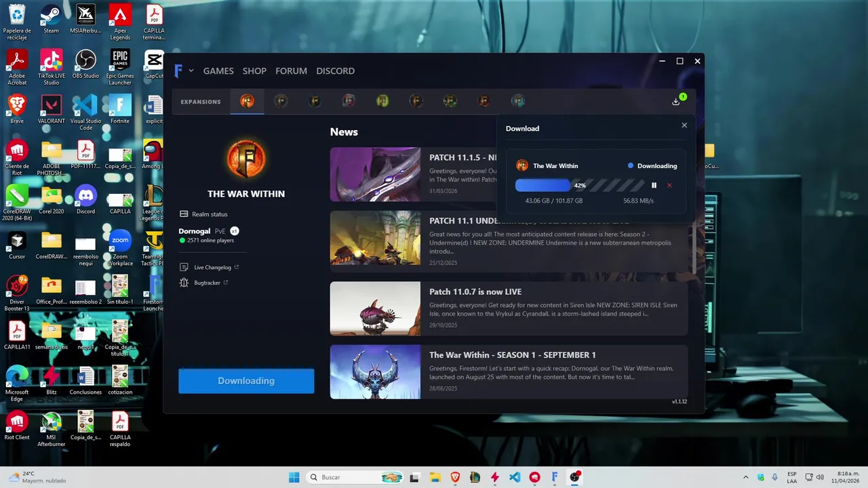Open Driver Booster 13 desktop shortcut
This screenshot has height=488, width=868.
coord(17,293)
